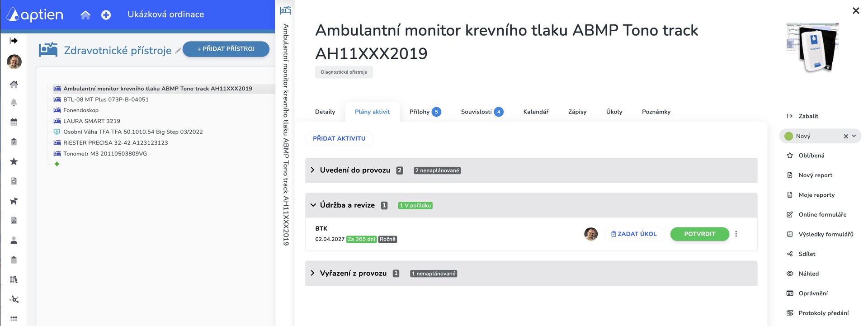Click the star favorites icon in sidebar
Image resolution: width=868 pixels, height=326 pixels.
pos(14,161)
